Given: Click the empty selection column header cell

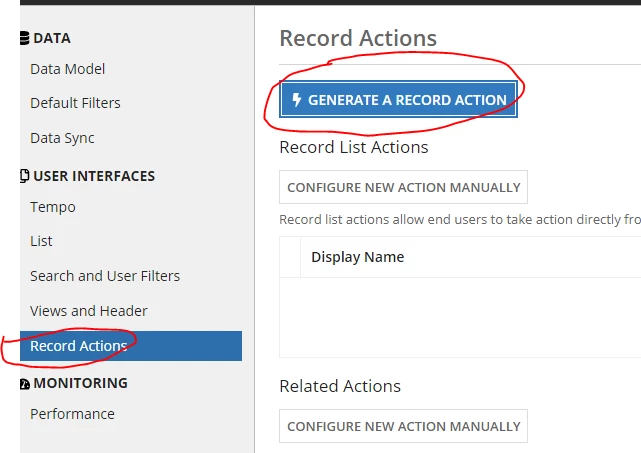Looking at the screenshot, I should [x=290, y=257].
